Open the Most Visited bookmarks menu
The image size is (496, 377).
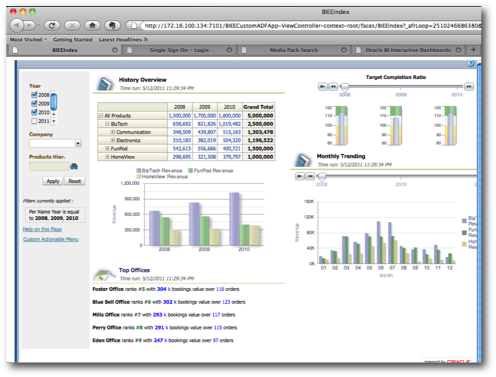(x=28, y=39)
